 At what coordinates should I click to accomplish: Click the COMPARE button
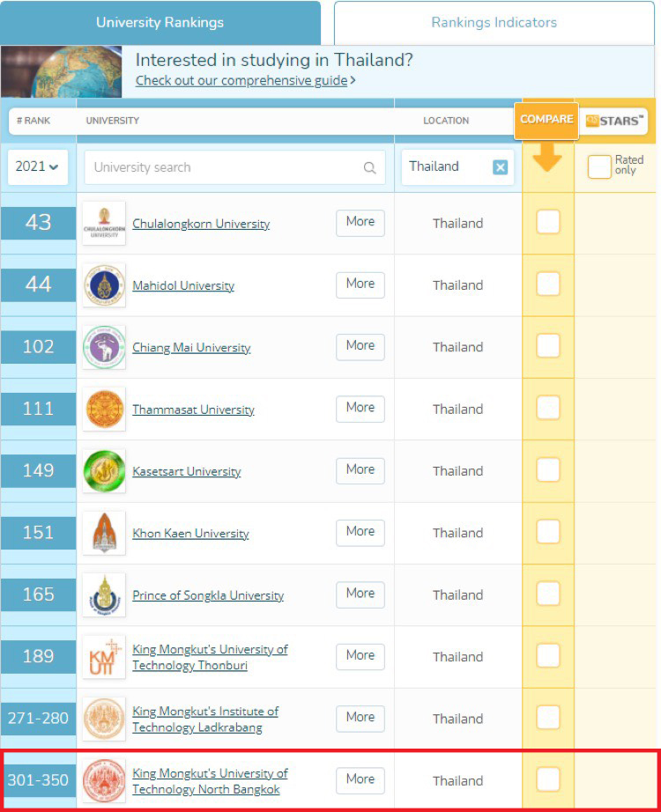(x=546, y=120)
